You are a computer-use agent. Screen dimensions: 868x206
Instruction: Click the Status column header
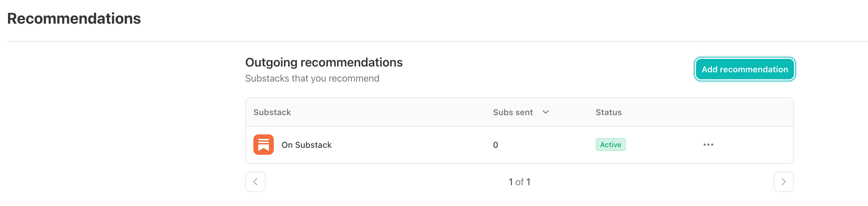pyautogui.click(x=608, y=112)
